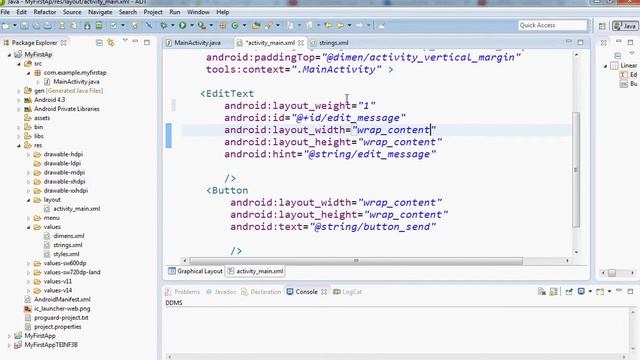Select the Java perspective button
The image size is (640, 360).
625,26
